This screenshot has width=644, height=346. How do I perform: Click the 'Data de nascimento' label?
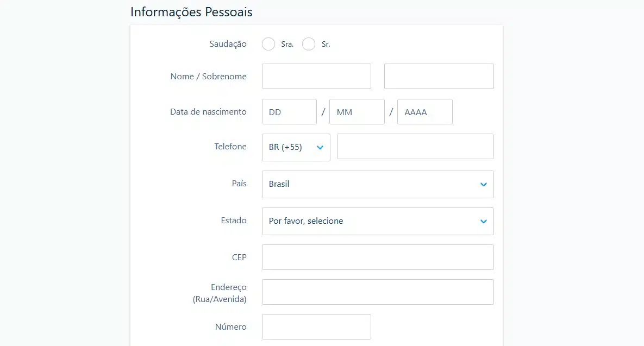208,112
